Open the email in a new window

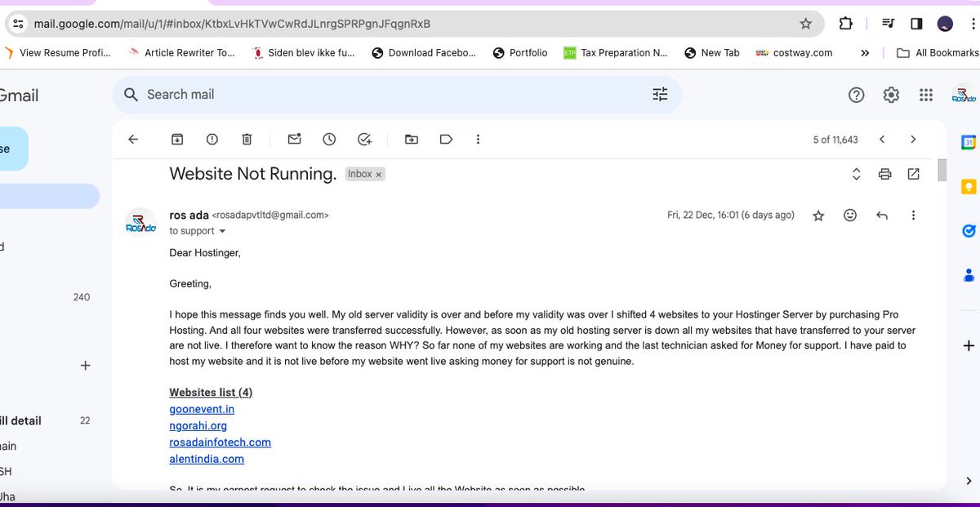point(913,174)
